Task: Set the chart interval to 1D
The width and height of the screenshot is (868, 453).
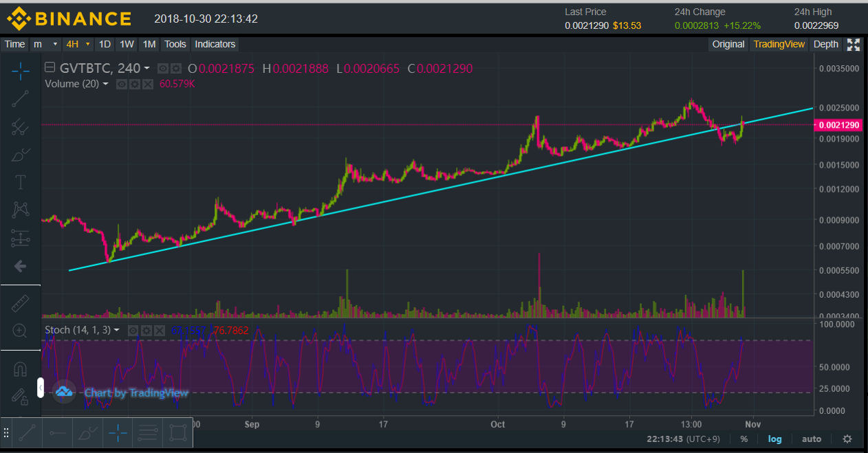Action: pyautogui.click(x=105, y=44)
